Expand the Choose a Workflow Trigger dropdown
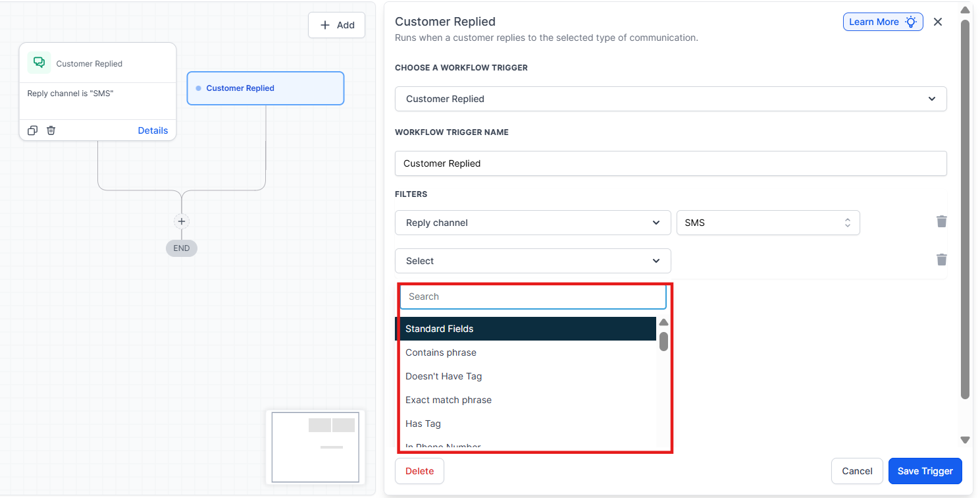The height and width of the screenshot is (498, 980). coord(670,99)
